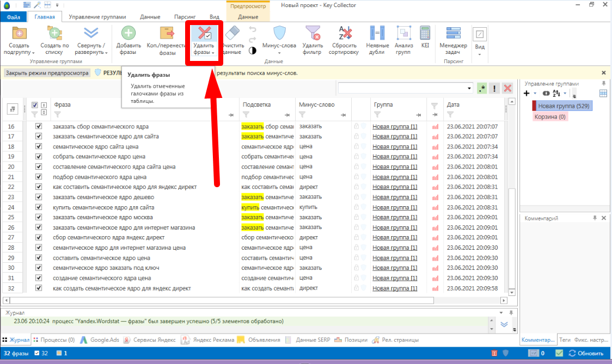Switch to the Parsing (Парсинг) ribbon tab
The width and height of the screenshot is (612, 364).
(x=185, y=17)
